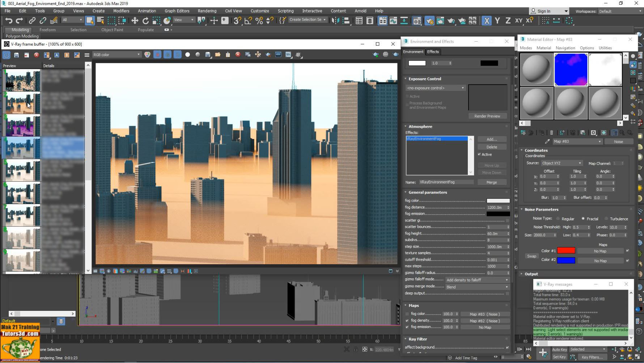Toggle the Angle Snap button
Image resolution: width=644 pixels, height=363 pixels.
point(248,21)
